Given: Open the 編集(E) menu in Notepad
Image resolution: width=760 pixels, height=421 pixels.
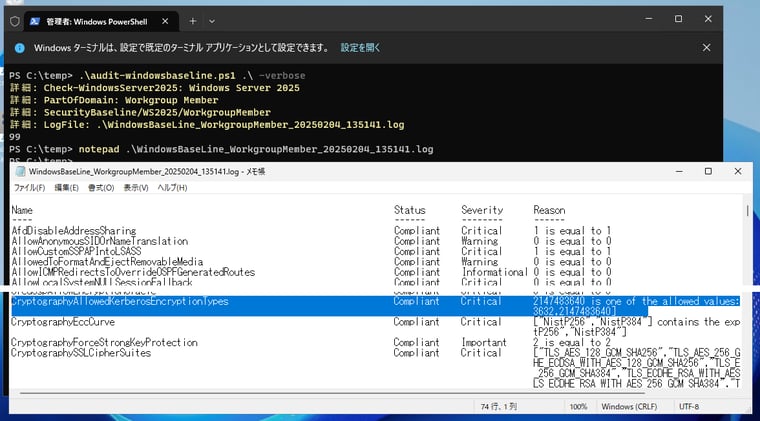Looking at the screenshot, I should [66, 188].
